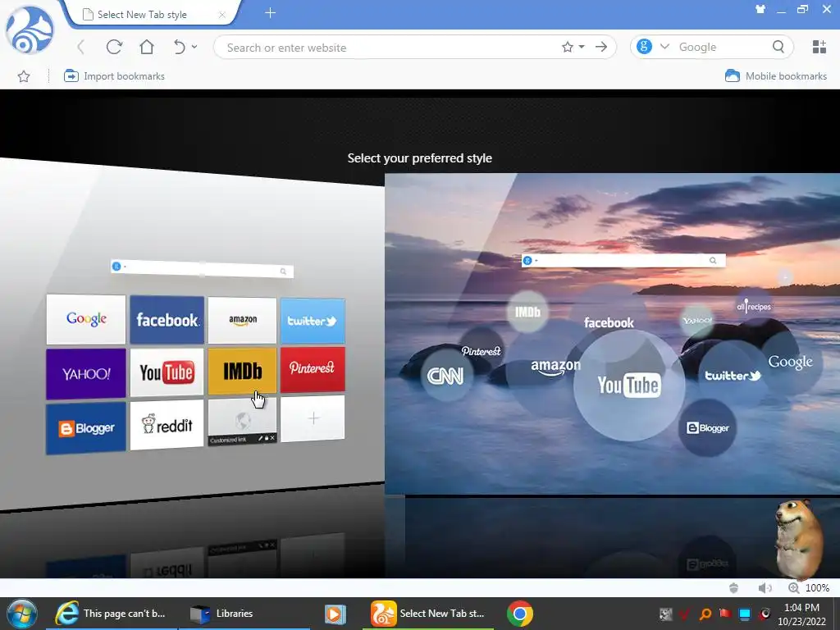Screen dimensions: 840x630
Task: Click the Blogger bubble in beach preview
Action: point(707,428)
